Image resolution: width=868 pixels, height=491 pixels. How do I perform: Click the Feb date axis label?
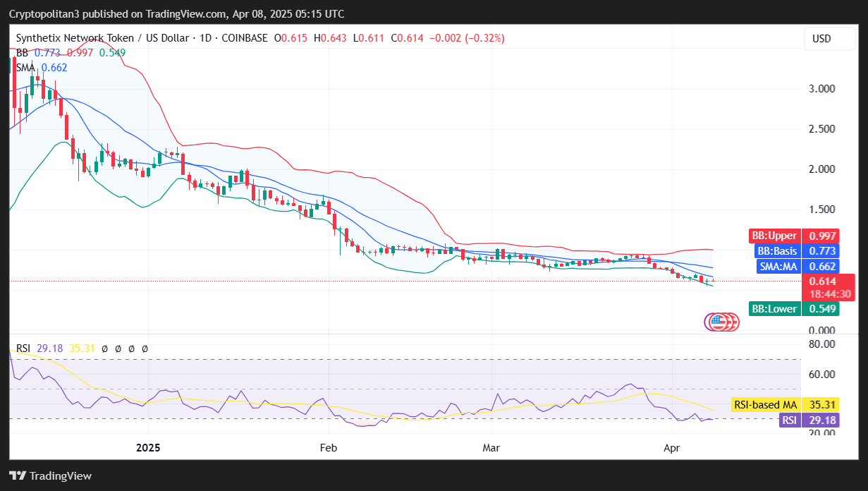point(328,447)
